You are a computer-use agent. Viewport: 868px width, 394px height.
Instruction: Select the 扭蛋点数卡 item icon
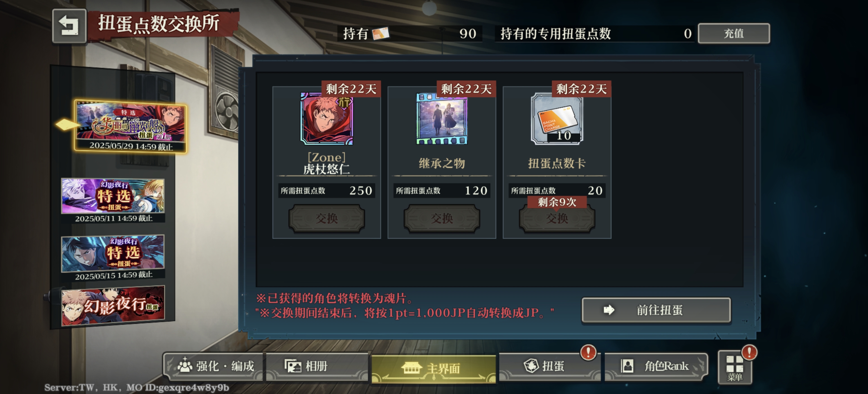(x=557, y=119)
